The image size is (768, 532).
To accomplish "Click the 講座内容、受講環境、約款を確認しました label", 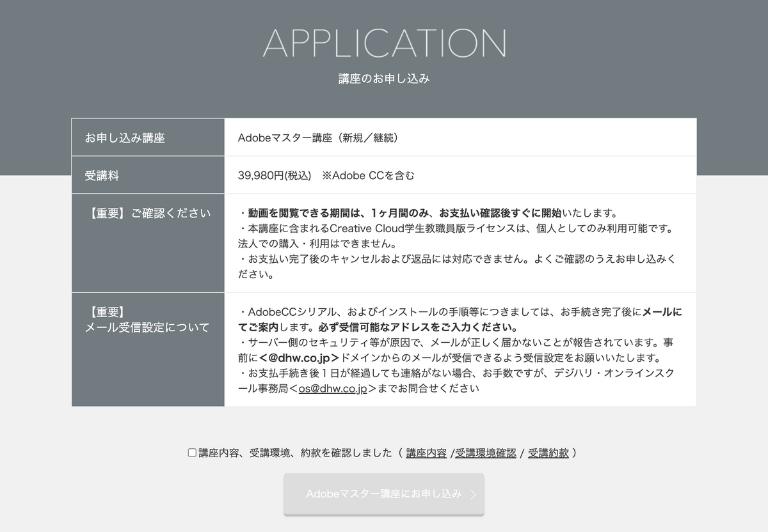I will coord(295,453).
